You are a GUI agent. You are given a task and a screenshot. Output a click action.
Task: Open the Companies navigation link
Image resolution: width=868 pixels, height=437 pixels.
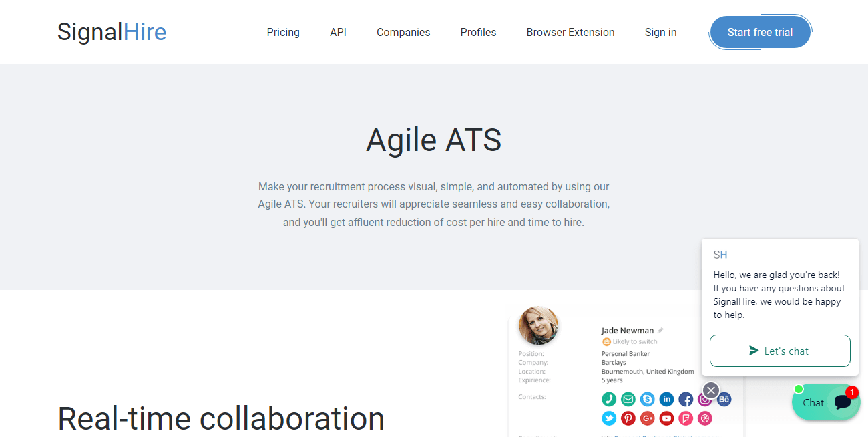click(x=403, y=32)
